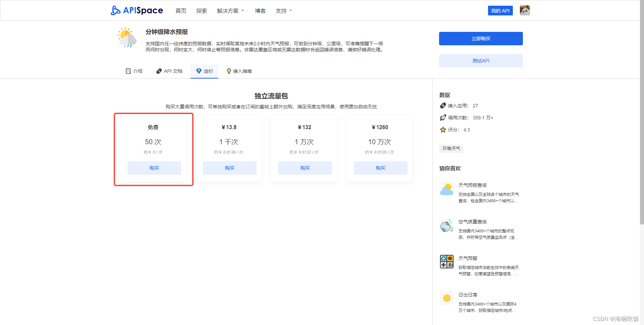Click the chain-link icon on API 文档
Viewport: 644px width, 325px height.
(x=159, y=71)
